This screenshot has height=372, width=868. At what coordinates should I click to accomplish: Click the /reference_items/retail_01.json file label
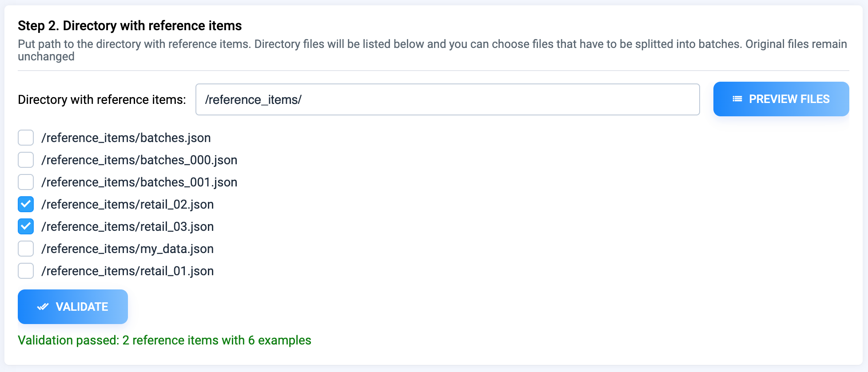click(x=127, y=271)
